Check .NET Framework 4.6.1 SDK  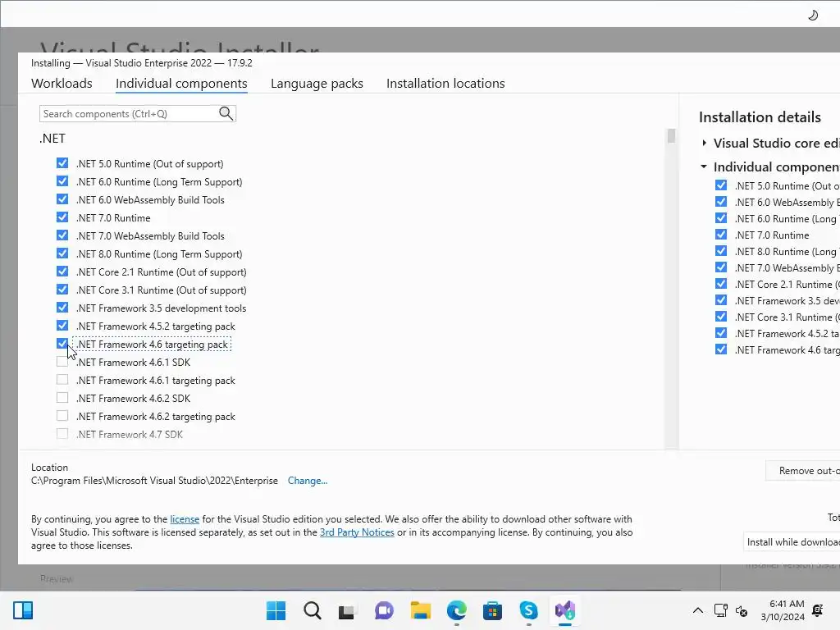pyautogui.click(x=62, y=362)
